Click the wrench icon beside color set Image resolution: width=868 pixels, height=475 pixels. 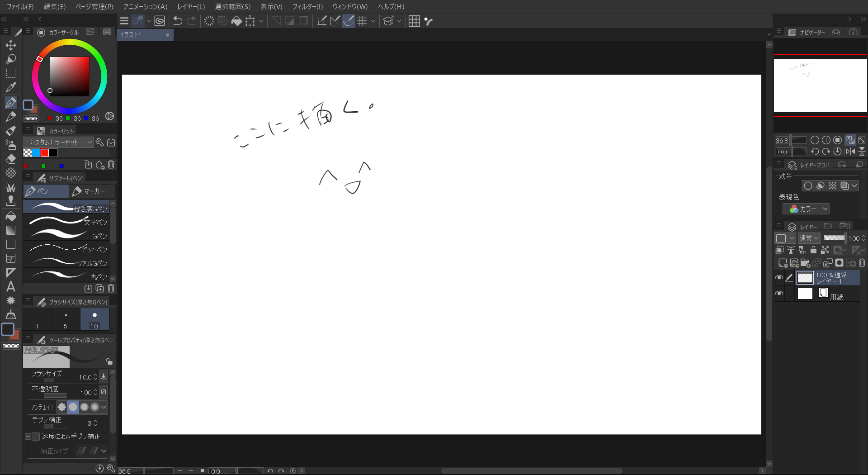click(x=99, y=142)
